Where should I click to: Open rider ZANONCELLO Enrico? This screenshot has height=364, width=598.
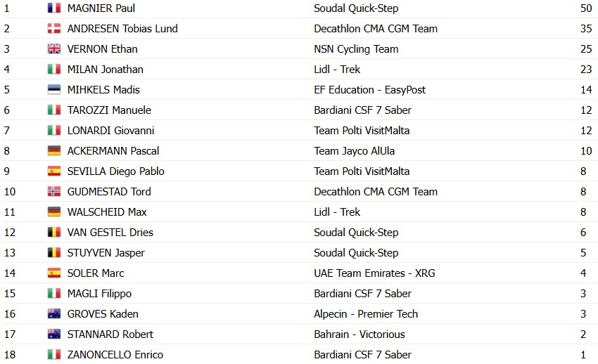pos(115,354)
